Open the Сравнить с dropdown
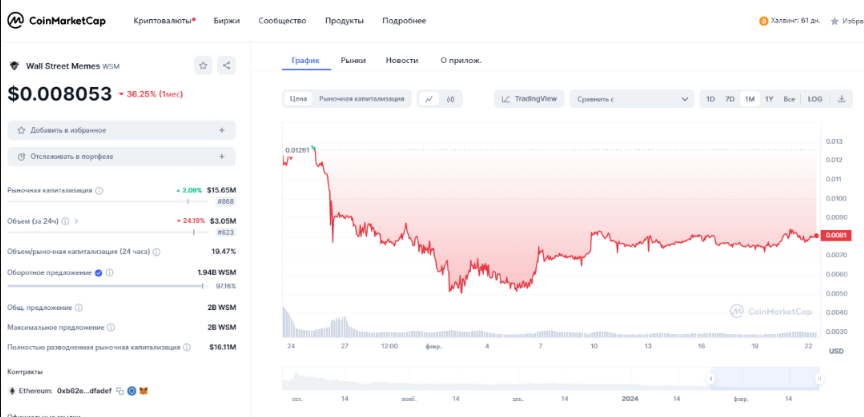864x417 pixels. coord(631,99)
